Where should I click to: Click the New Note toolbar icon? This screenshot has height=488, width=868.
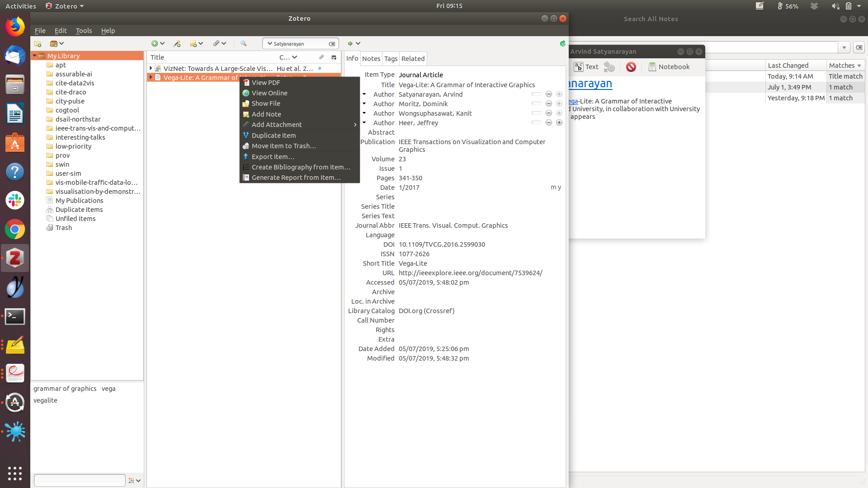point(193,44)
